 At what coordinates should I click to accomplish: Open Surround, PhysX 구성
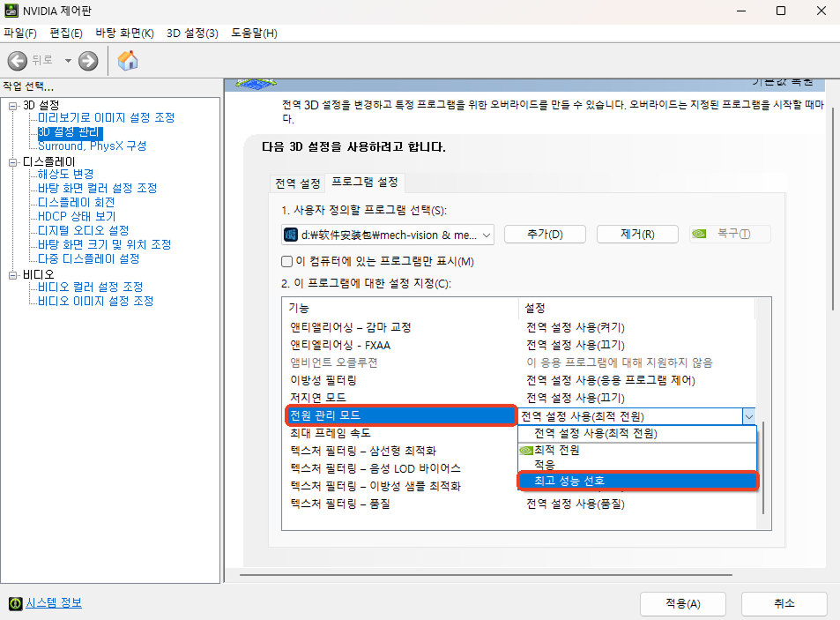click(x=93, y=146)
